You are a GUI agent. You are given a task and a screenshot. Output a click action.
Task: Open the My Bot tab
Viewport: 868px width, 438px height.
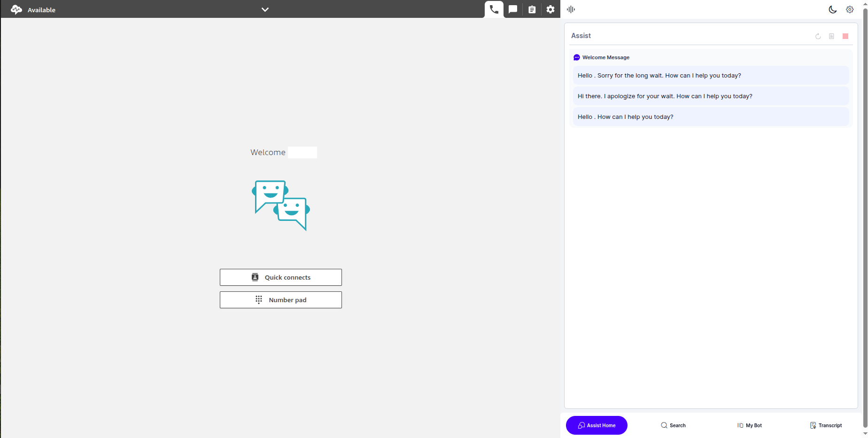click(750, 425)
